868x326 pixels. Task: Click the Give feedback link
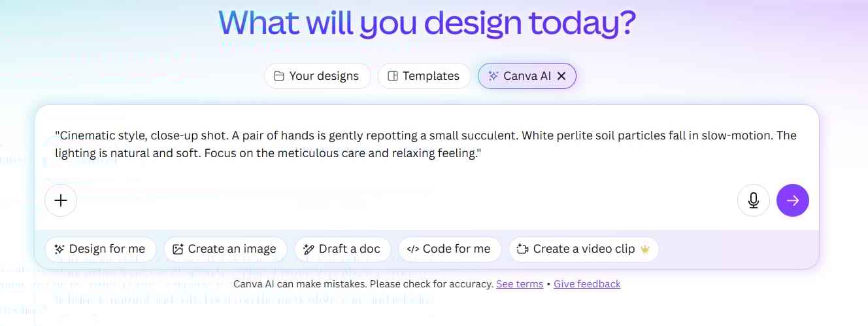(x=587, y=284)
